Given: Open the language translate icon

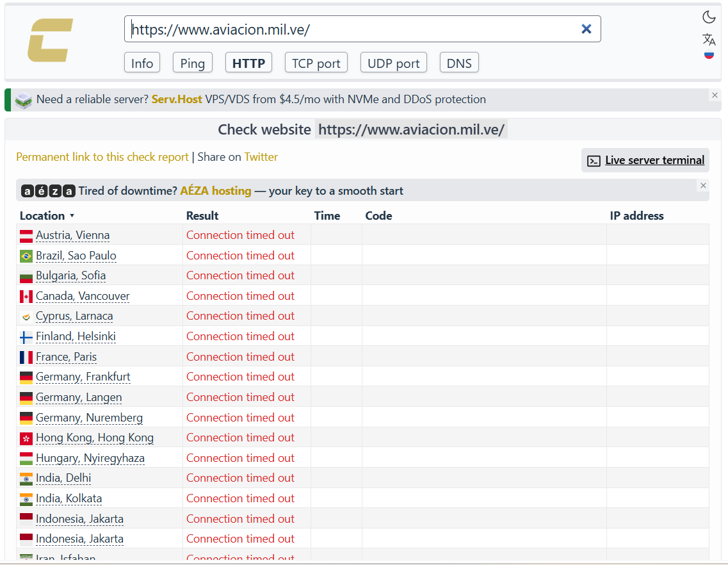Looking at the screenshot, I should pos(709,40).
